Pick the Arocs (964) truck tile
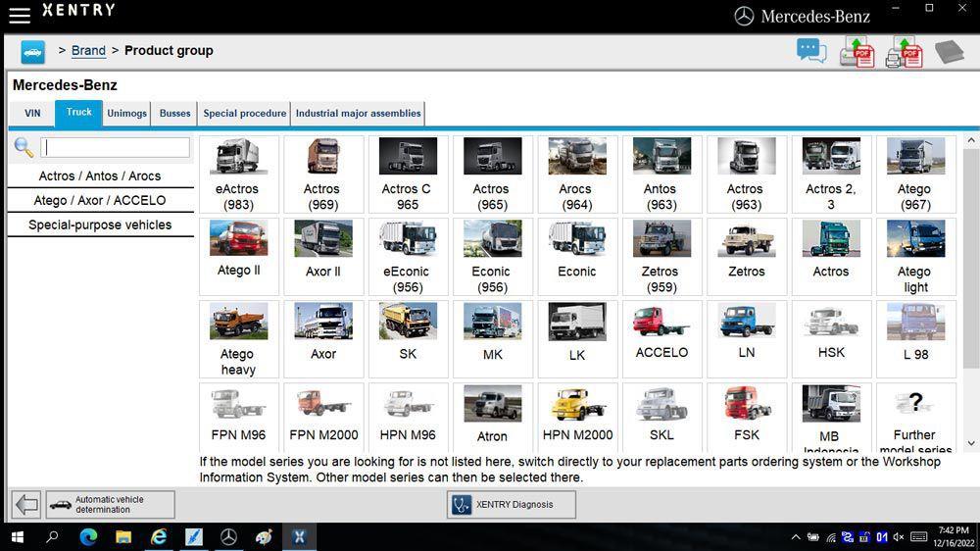The image size is (980, 551). [577, 175]
